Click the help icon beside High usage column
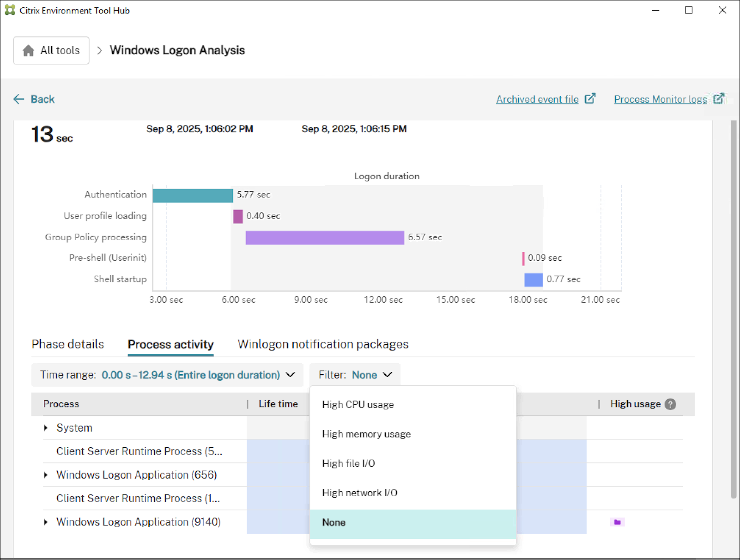This screenshot has width=740, height=560. point(670,404)
